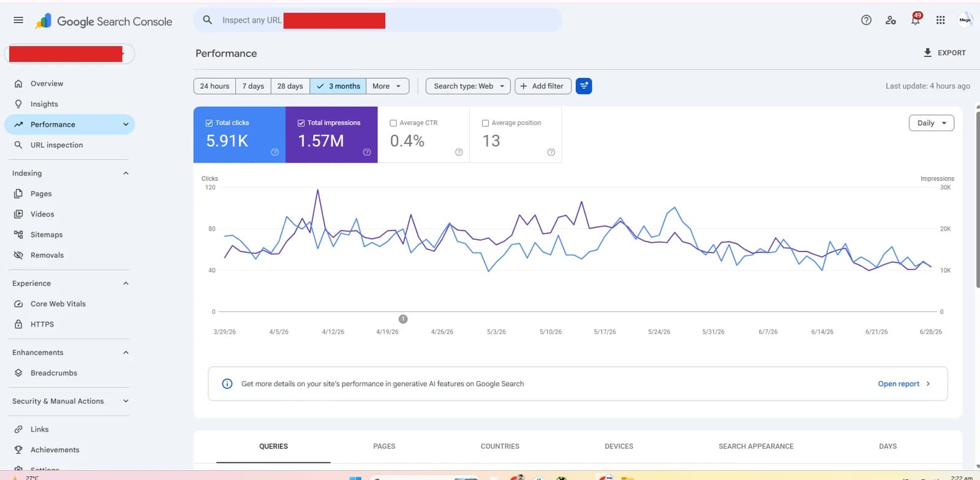
Task: Click the Videos icon in sidebar
Action: [x=18, y=214]
